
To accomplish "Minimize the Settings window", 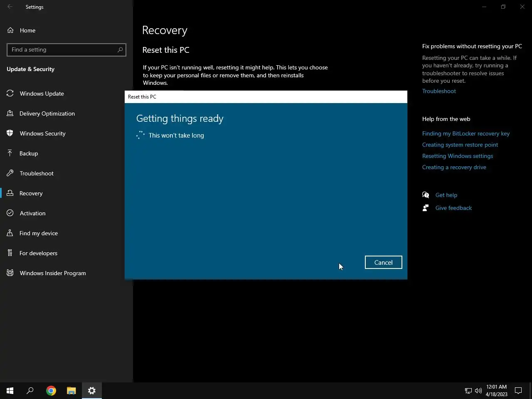I will pyautogui.click(x=484, y=7).
